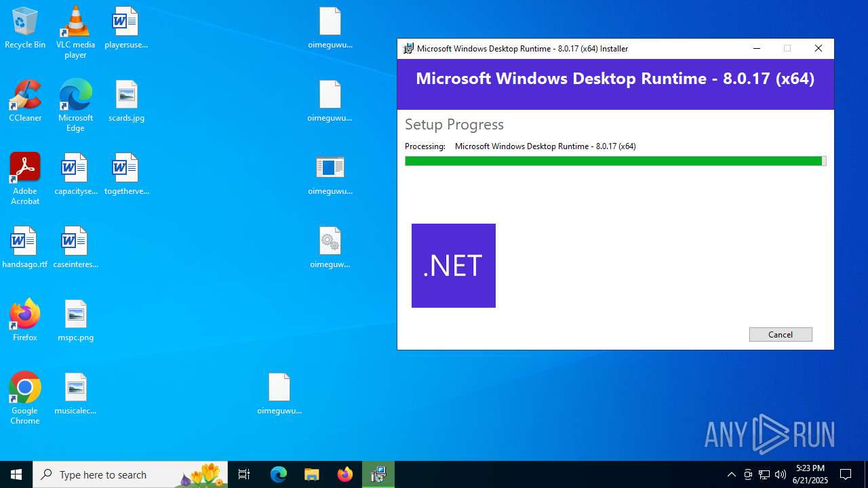Select the CCleaner desktop shortcut
Screen dimensions: 868x488
coord(25,102)
